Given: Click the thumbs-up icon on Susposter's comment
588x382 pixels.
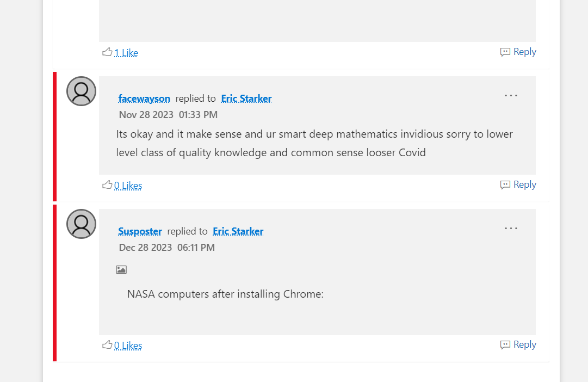Looking at the screenshot, I should coord(108,344).
